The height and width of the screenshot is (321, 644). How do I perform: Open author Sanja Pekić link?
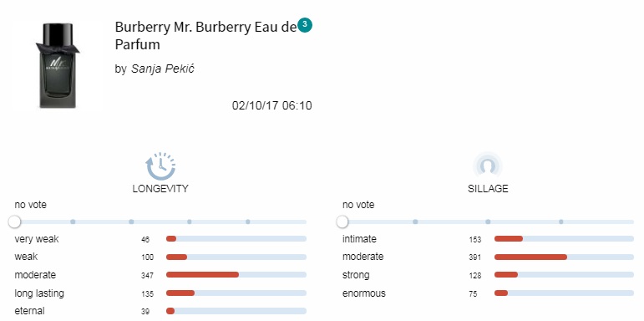tap(163, 69)
